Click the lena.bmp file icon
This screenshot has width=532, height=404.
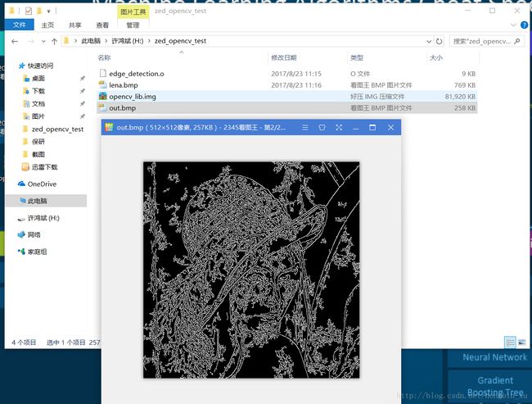pyautogui.click(x=103, y=85)
